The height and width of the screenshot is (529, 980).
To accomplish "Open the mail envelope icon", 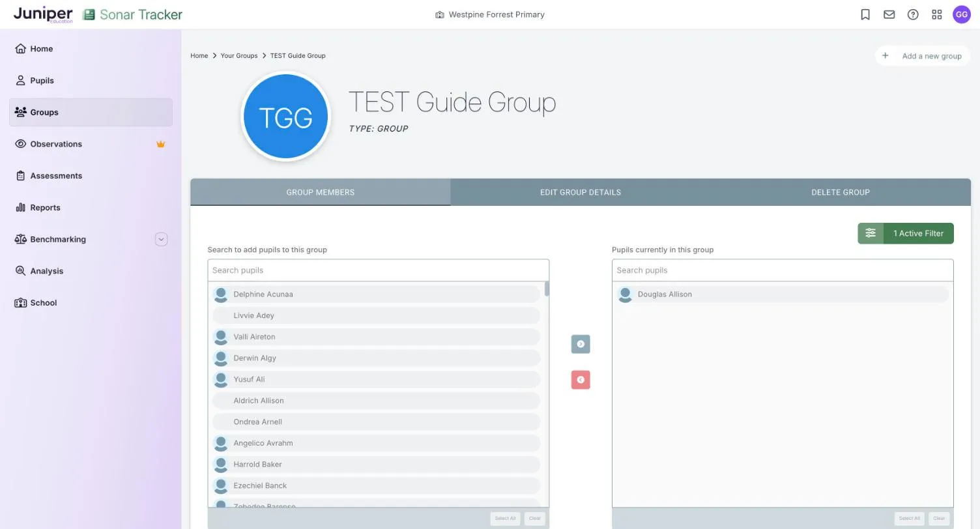I will tap(889, 14).
